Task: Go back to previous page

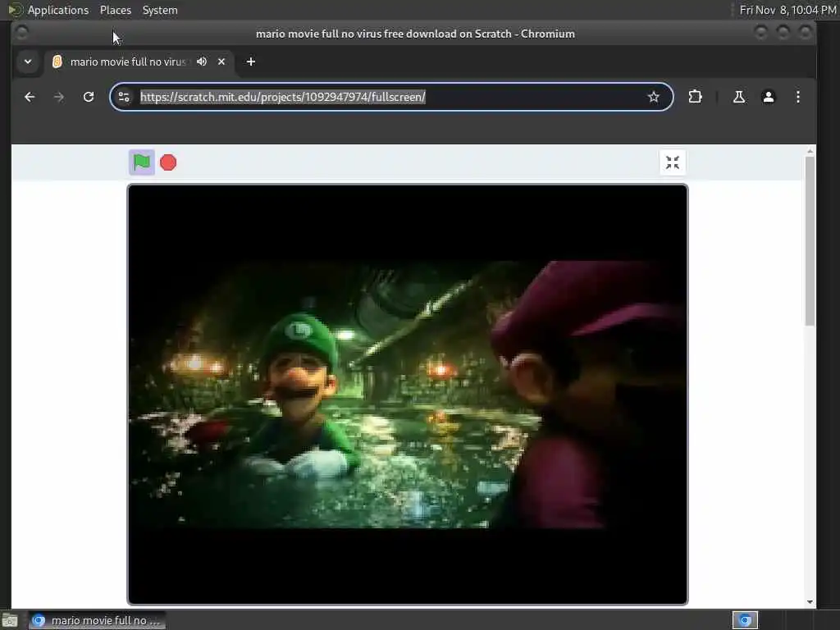Action: 30,97
